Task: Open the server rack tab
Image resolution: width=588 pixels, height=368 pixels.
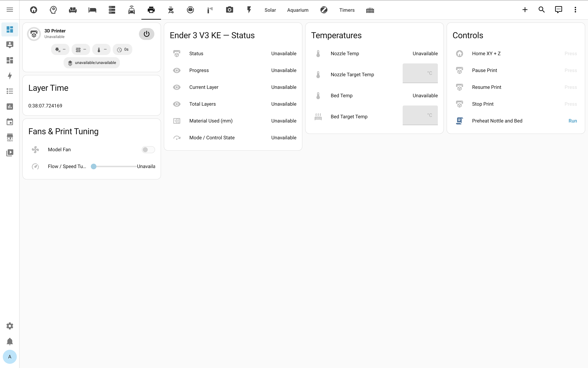Action: coord(112,10)
